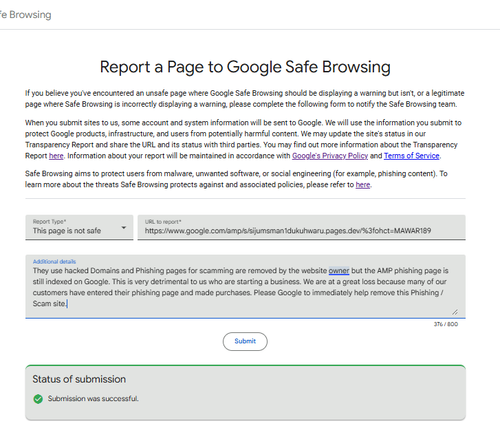
Task: Open the "here" link about Safe Browsing policies
Action: [x=363, y=185]
